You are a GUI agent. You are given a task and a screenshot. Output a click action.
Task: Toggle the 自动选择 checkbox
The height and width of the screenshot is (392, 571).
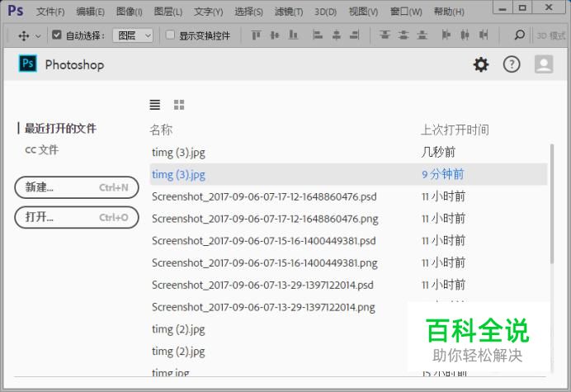56,35
